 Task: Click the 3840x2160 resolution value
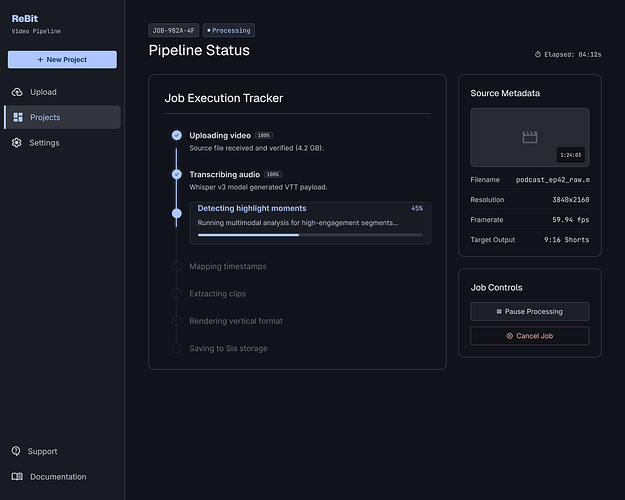click(x=570, y=200)
